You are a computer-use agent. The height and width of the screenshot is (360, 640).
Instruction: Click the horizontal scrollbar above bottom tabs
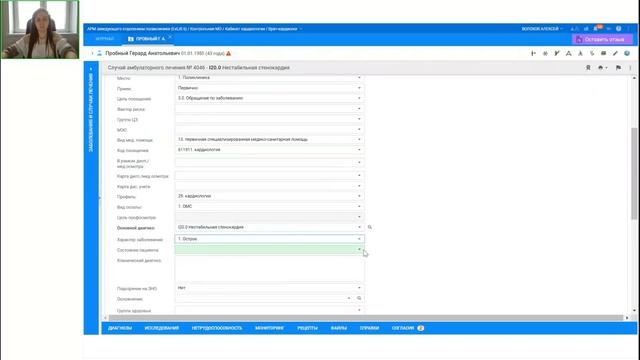(366, 318)
